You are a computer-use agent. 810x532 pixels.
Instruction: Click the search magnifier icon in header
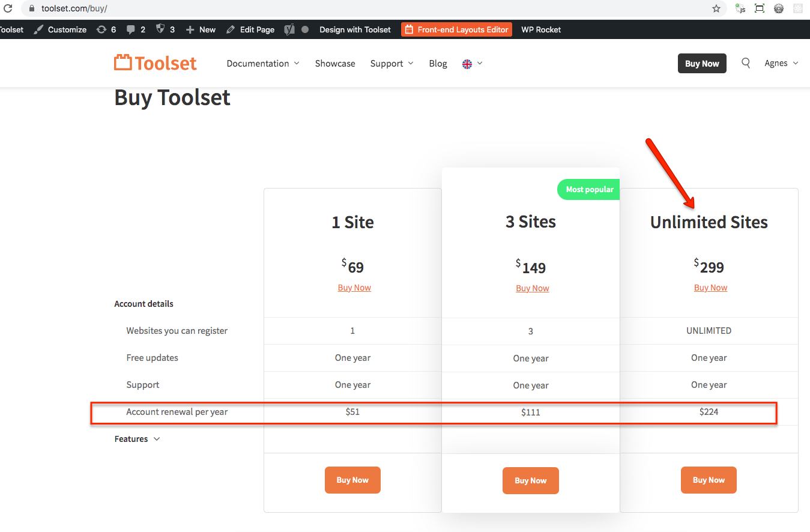746,63
